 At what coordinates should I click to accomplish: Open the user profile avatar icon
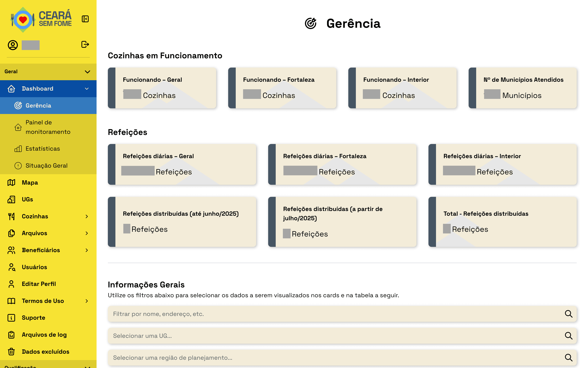click(x=13, y=45)
